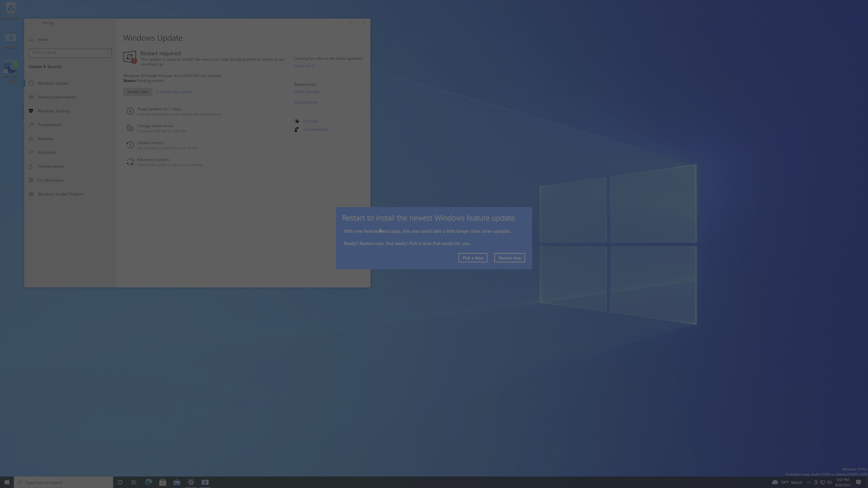Click the Pause updates for 7 days icon
The height and width of the screenshot is (488, 868).
[x=130, y=111]
